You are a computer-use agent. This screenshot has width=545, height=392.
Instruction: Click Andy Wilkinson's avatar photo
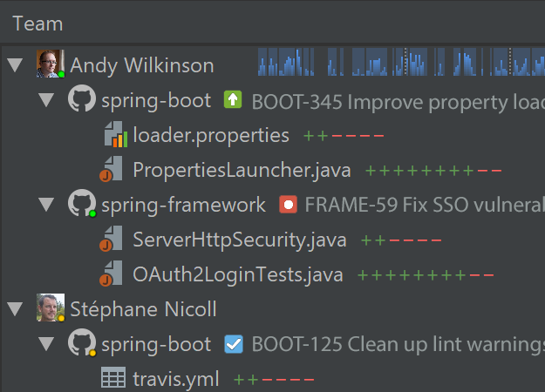click(x=51, y=64)
